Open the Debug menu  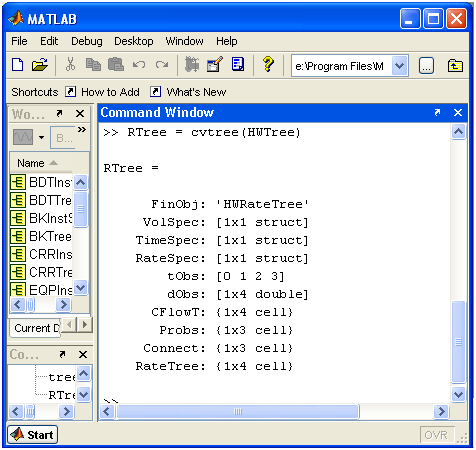87,41
